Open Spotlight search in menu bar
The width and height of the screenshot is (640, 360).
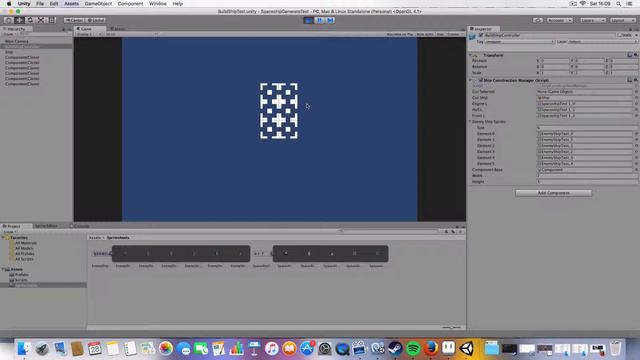619,4
